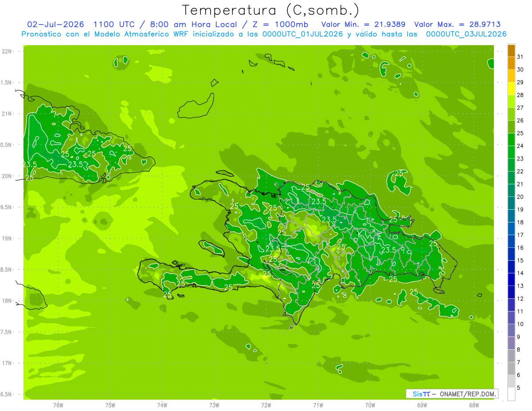532x411 pixels.
Task: Click the '0000UTC_03JUL2026' valid-until time
Action: pyautogui.click(x=466, y=34)
